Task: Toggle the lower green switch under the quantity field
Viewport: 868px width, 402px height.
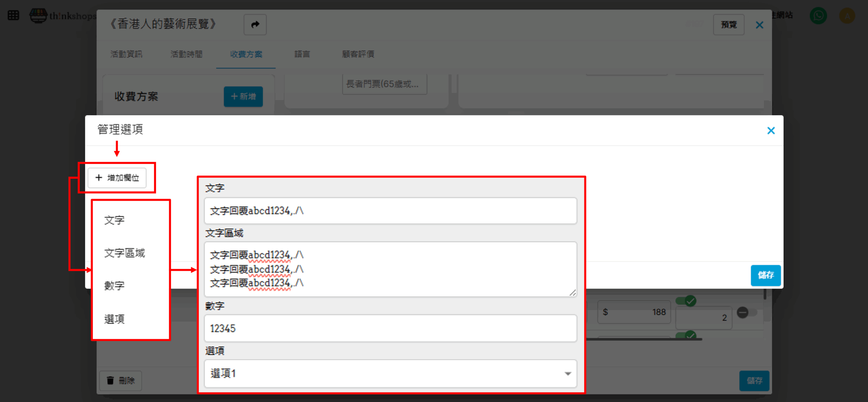Action: pos(686,335)
